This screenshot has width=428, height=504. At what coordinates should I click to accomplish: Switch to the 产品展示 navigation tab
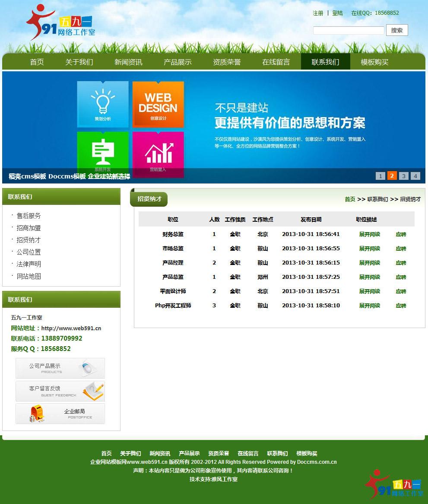coord(178,61)
